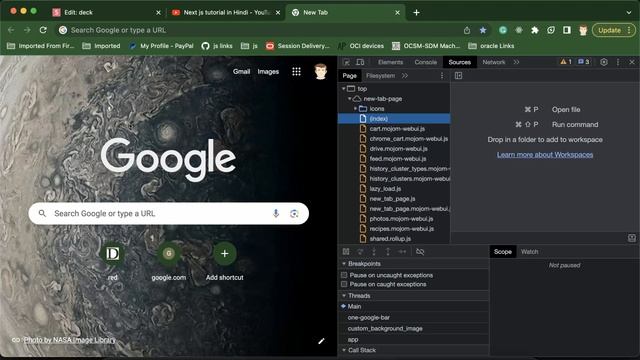This screenshot has height=360, width=640.
Task: Select the one-google-bar thread
Action: click(x=369, y=317)
